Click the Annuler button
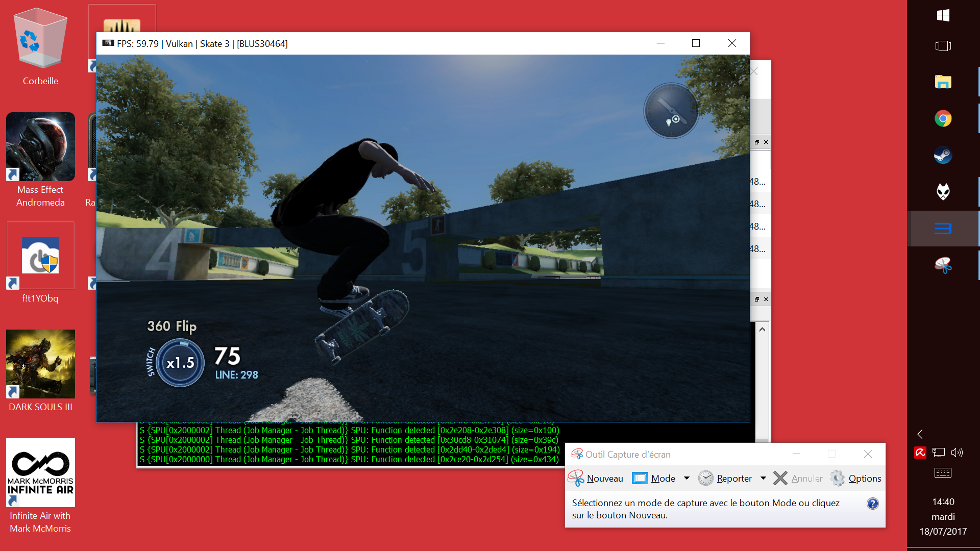Screen dimensions: 980x551 pyautogui.click(x=798, y=478)
